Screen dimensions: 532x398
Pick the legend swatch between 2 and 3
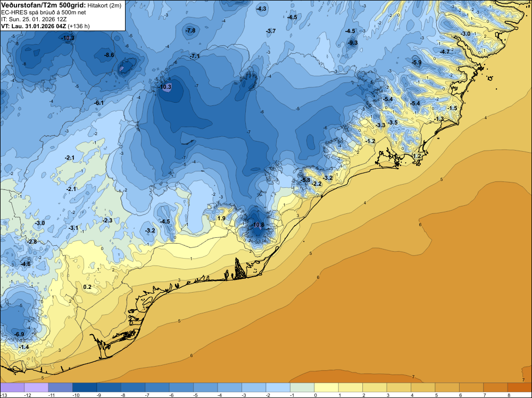[375, 387]
